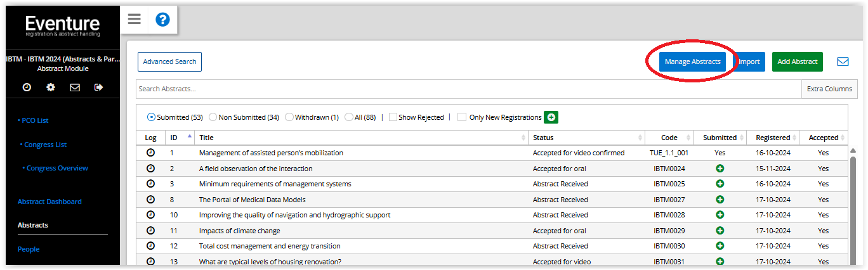
Task: Select the All (88) radio button
Action: [x=349, y=117]
